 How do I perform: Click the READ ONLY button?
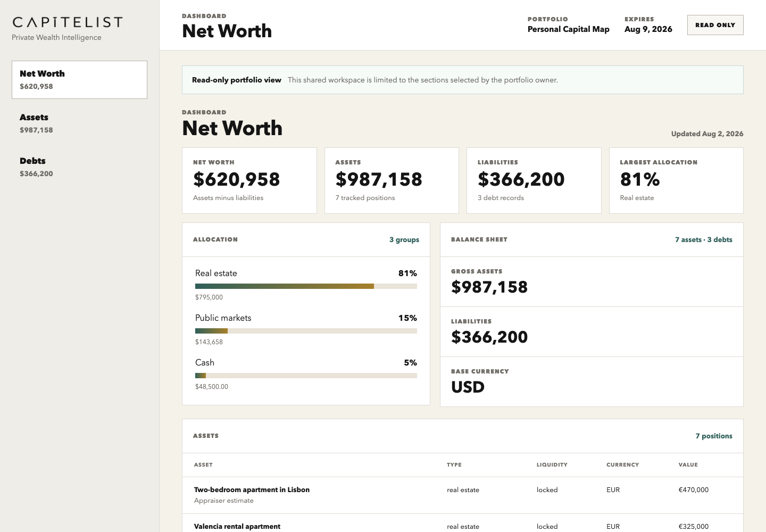pos(715,25)
